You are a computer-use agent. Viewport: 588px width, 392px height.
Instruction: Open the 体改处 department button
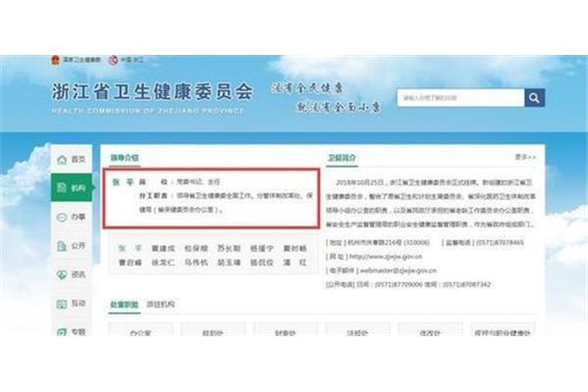click(430, 330)
